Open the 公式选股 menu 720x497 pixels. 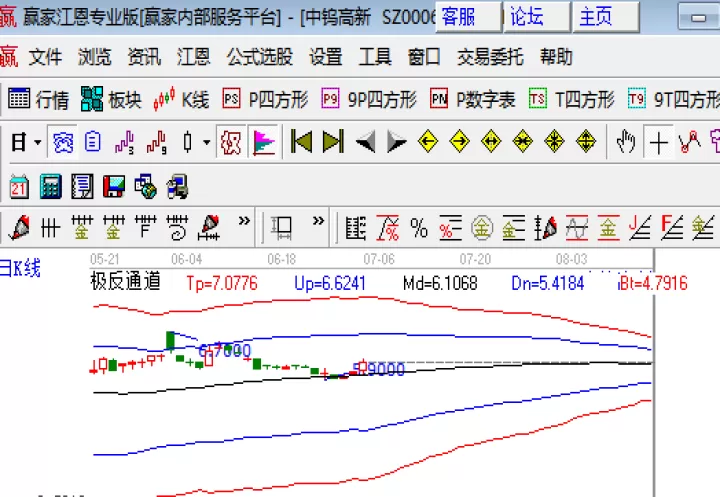click(x=259, y=57)
